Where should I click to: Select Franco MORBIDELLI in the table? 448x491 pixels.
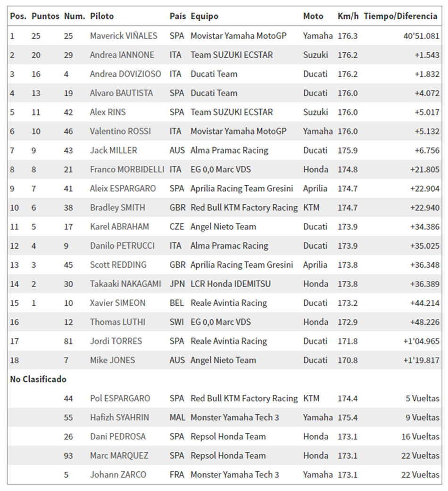[x=127, y=170]
